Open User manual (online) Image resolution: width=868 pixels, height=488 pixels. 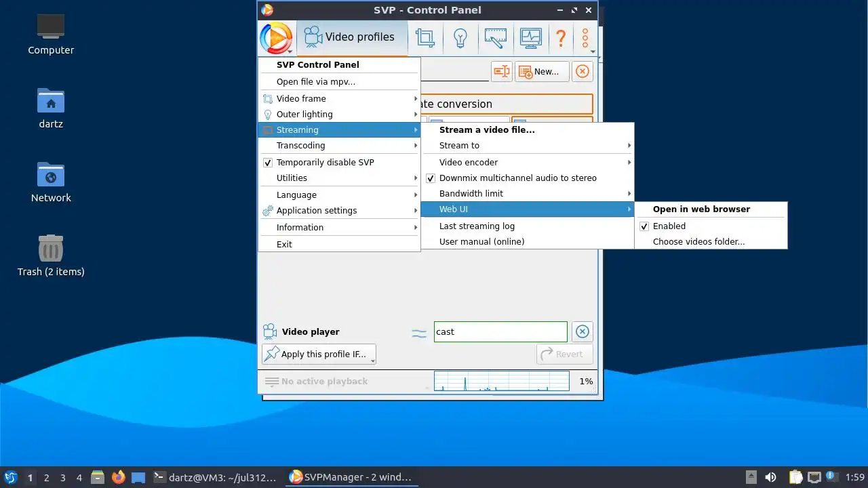pyautogui.click(x=528, y=242)
